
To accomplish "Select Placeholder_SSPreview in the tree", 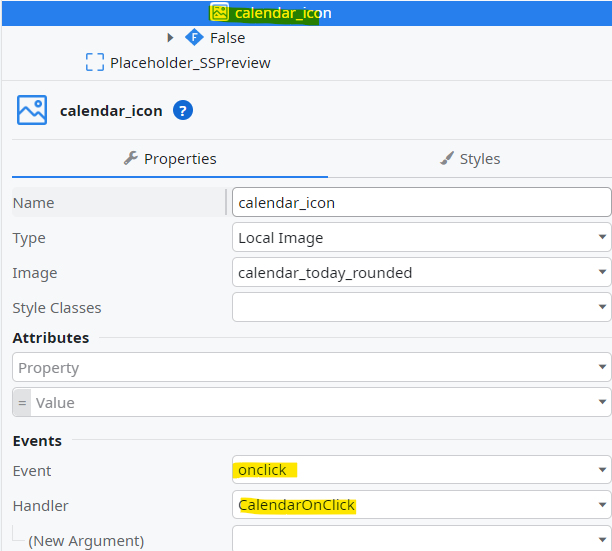I will pos(190,63).
